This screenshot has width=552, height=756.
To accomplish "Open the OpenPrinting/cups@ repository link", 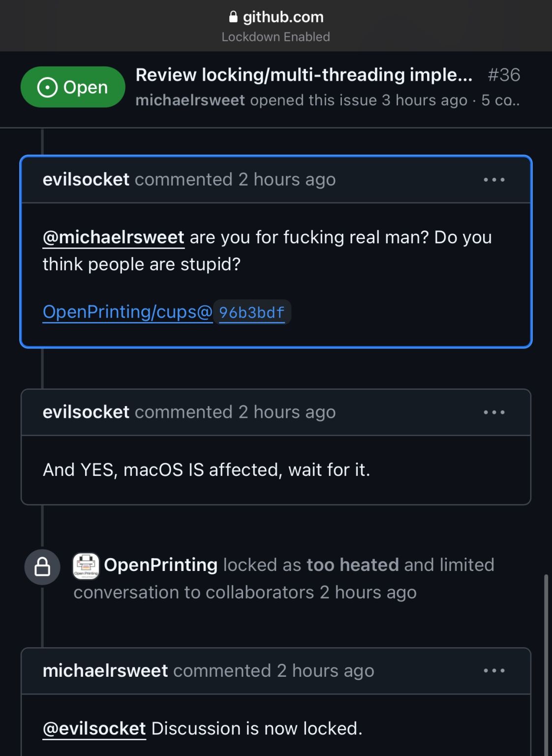I will pyautogui.click(x=127, y=312).
